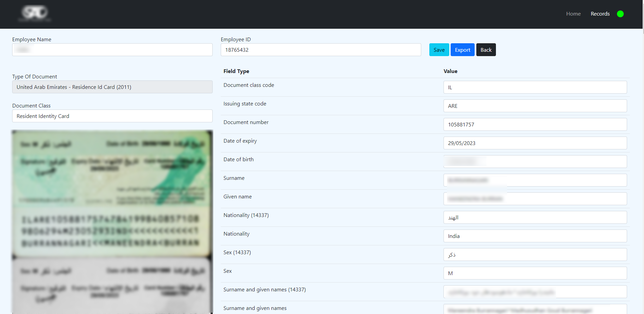Click the Document number field showing 105881757
Image resolution: width=644 pixels, height=314 pixels.
coord(535,124)
